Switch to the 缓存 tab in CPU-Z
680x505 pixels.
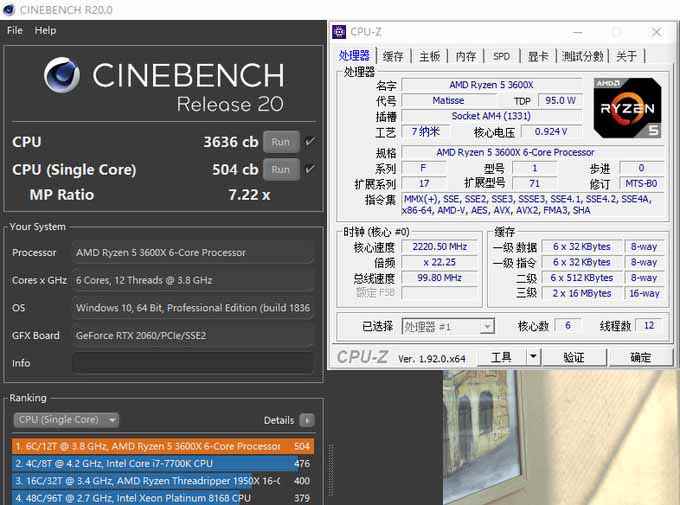393,56
